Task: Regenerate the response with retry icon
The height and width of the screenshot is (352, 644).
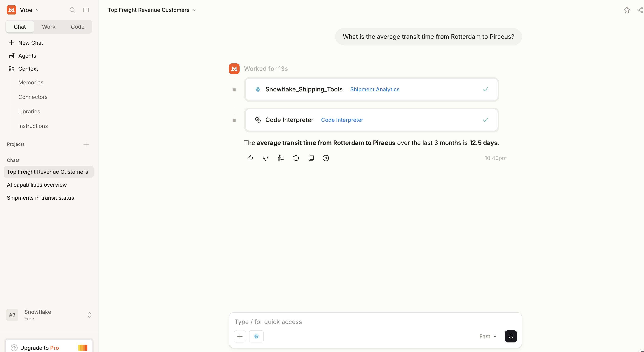Action: [x=296, y=158]
